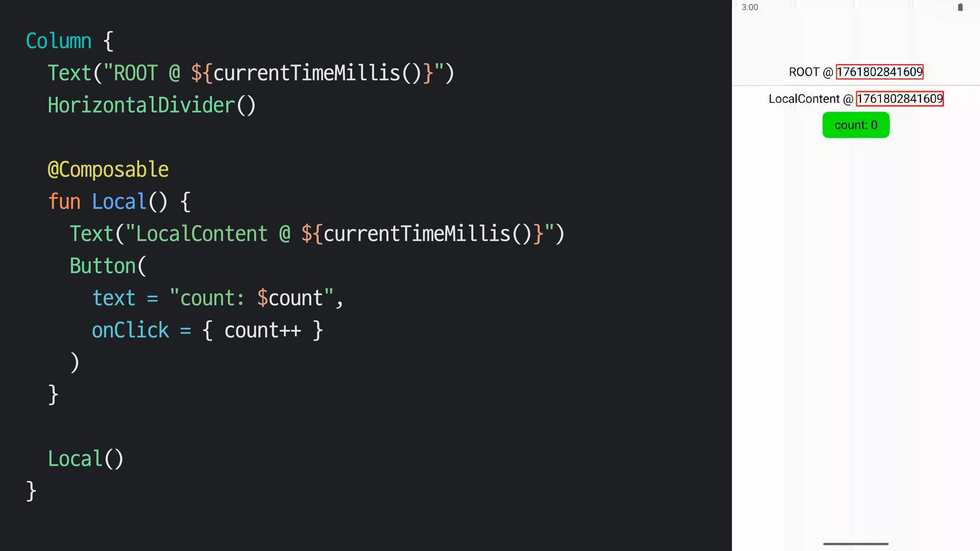Screen dimensions: 980x551
Task: Click the Column keyword in code
Action: tap(59, 41)
